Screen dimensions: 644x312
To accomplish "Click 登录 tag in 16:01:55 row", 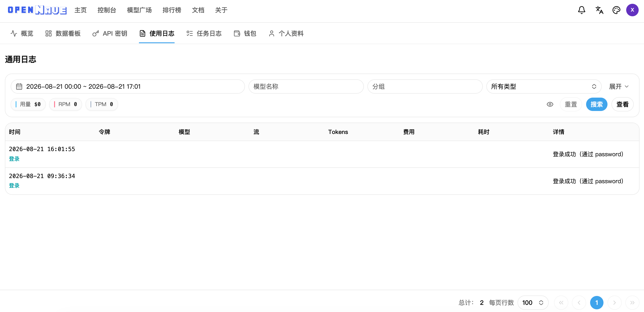I will 14,159.
